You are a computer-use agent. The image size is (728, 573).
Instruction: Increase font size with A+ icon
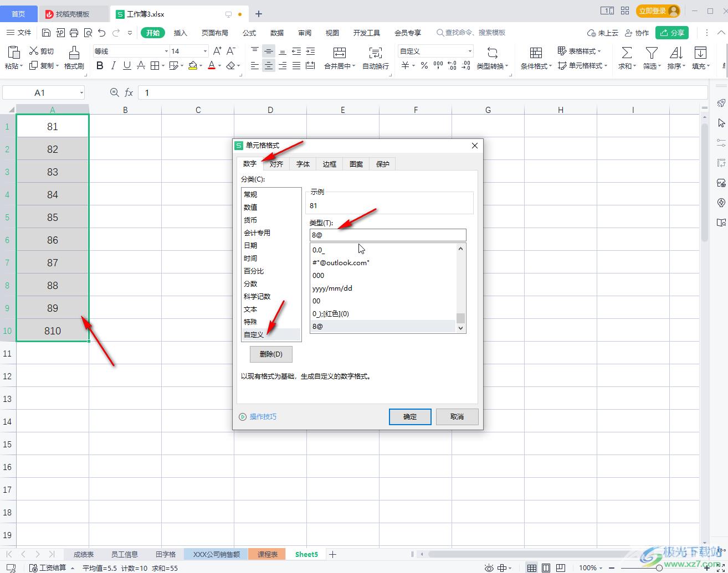pos(217,51)
